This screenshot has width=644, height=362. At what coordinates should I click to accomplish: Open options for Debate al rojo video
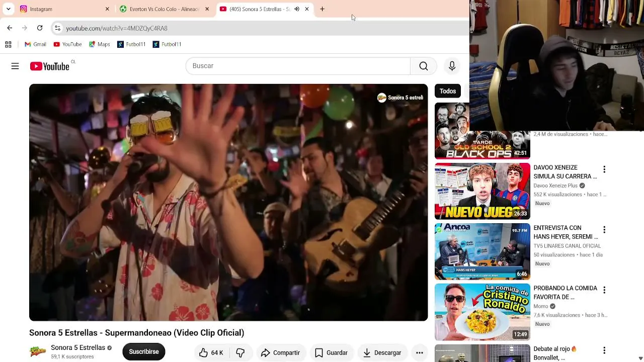[x=604, y=350]
